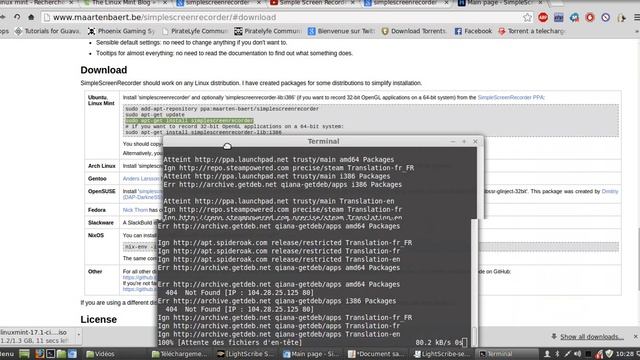Click the Arch Linux row label

[102, 166]
